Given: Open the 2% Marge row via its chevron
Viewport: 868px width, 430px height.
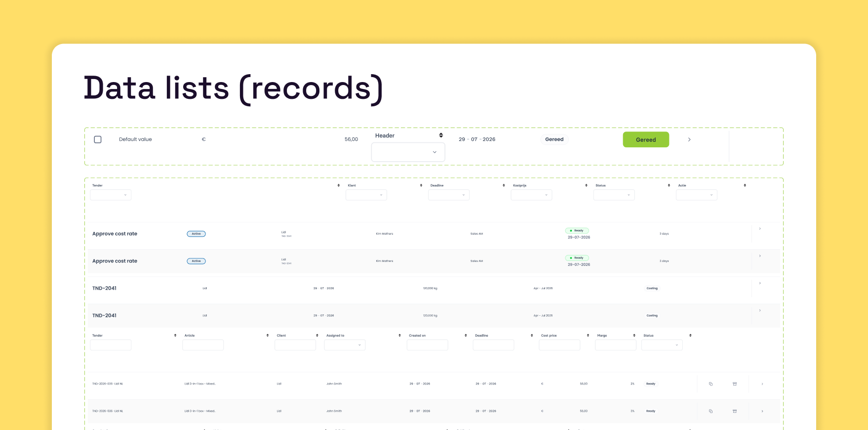Looking at the screenshot, I should coord(762,384).
